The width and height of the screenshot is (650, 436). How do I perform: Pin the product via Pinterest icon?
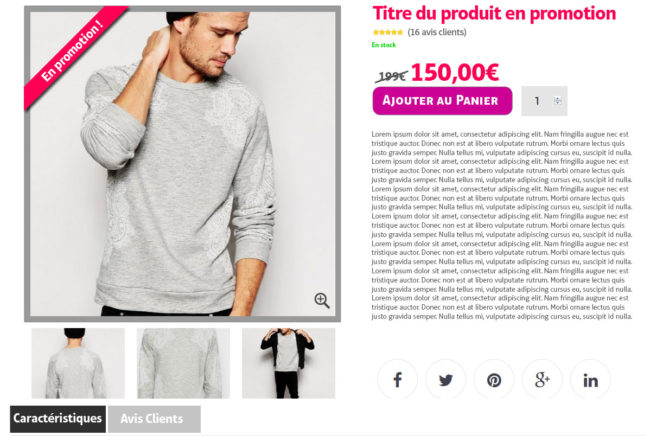pos(494,379)
